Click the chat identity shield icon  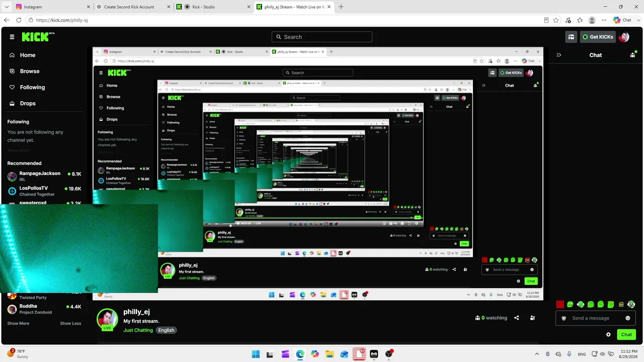[x=563, y=318]
